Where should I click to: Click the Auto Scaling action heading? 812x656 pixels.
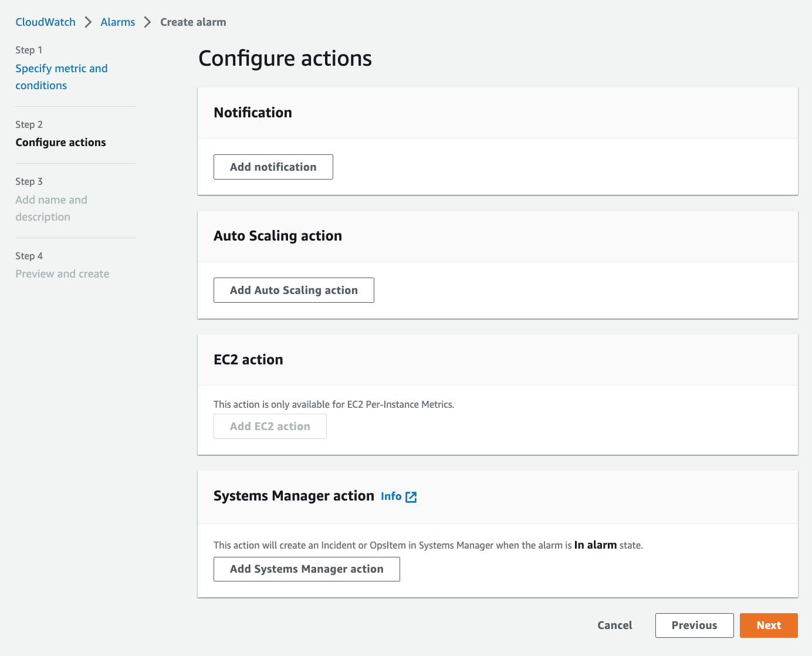point(278,236)
